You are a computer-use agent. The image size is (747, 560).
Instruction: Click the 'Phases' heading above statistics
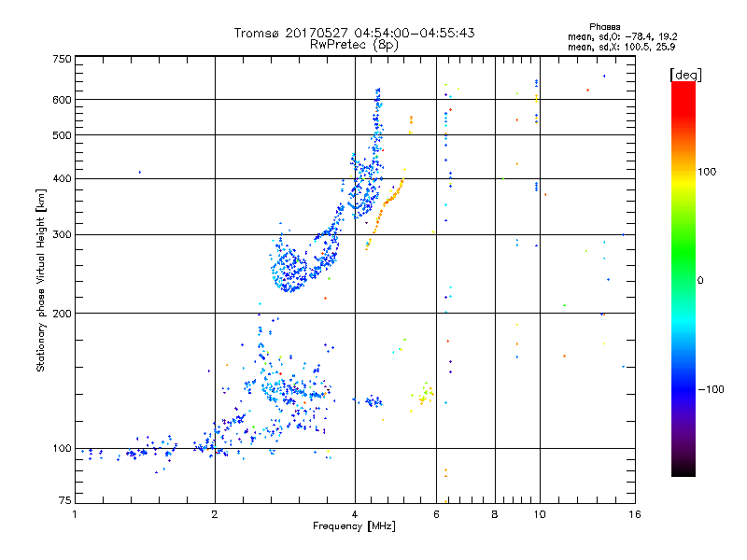pyautogui.click(x=604, y=27)
